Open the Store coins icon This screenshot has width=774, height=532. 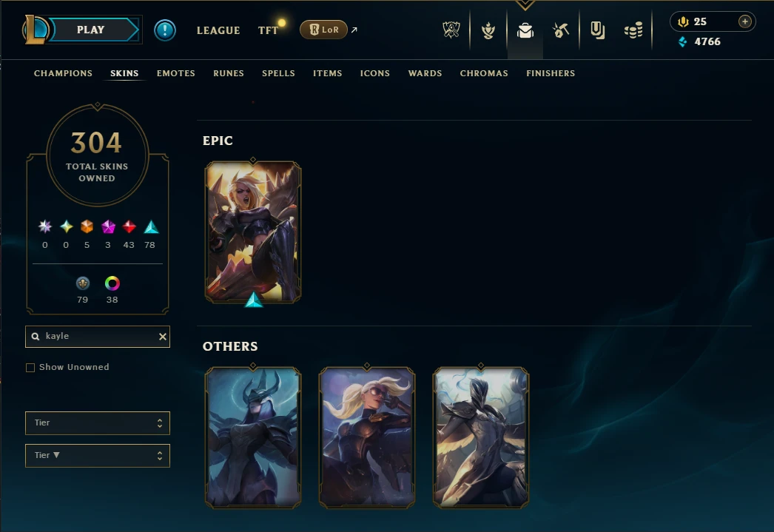633,30
